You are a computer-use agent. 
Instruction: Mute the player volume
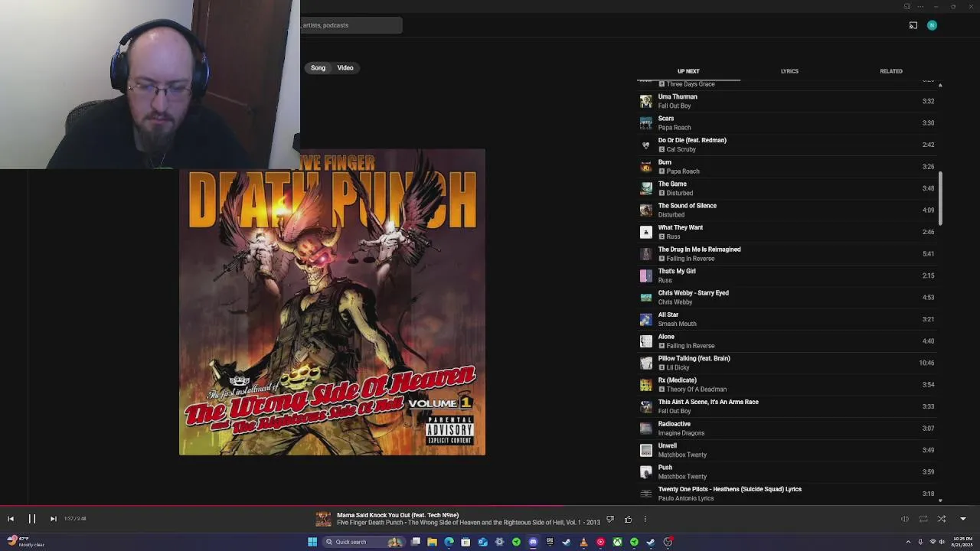tap(904, 519)
